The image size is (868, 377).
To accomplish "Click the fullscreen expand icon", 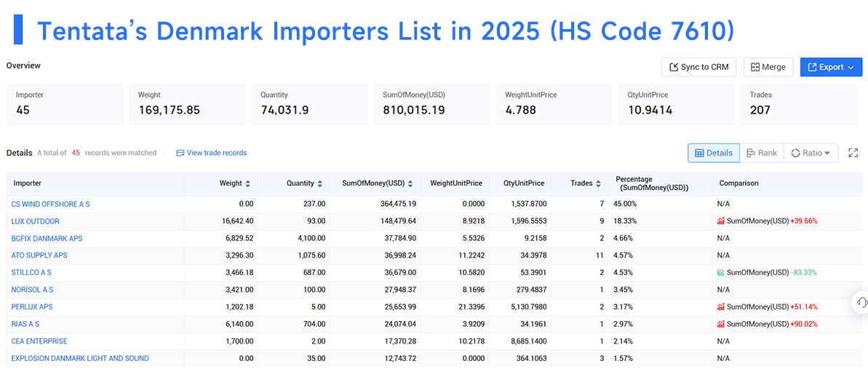I will pyautogui.click(x=853, y=153).
